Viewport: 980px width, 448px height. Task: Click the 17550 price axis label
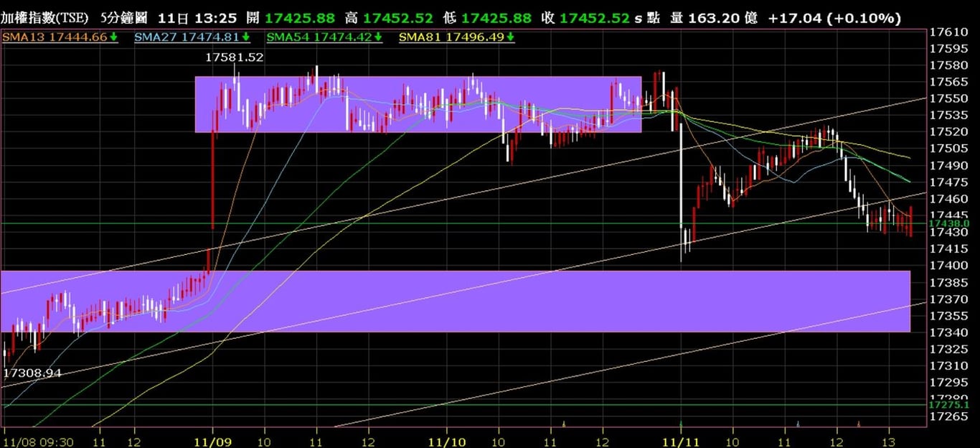[x=948, y=98]
